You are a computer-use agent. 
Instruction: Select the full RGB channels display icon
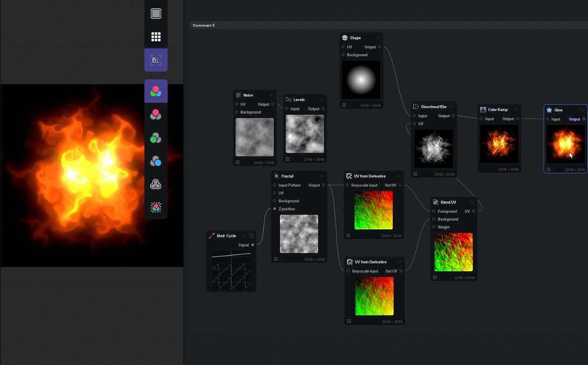156,91
